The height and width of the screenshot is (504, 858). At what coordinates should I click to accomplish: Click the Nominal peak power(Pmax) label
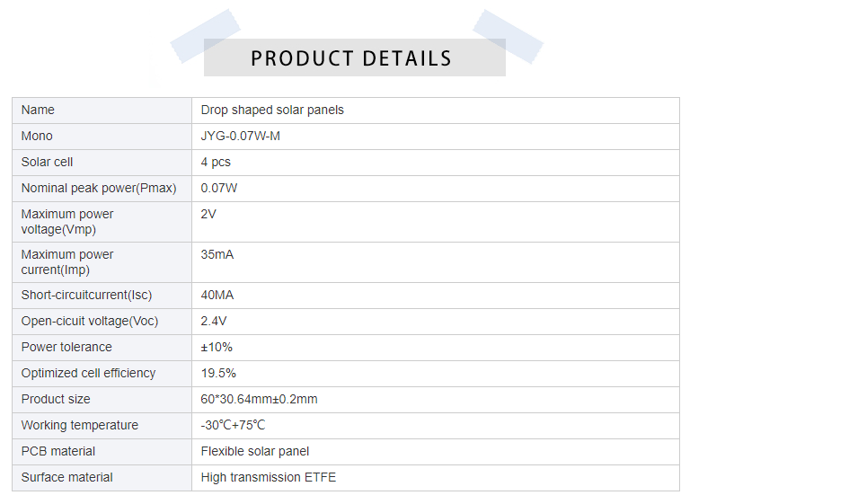(x=99, y=189)
